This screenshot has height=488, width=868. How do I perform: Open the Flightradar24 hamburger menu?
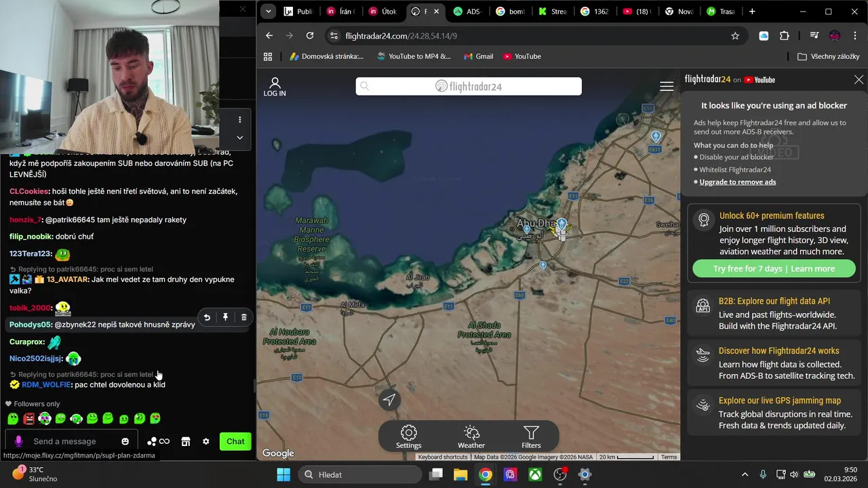pyautogui.click(x=667, y=86)
